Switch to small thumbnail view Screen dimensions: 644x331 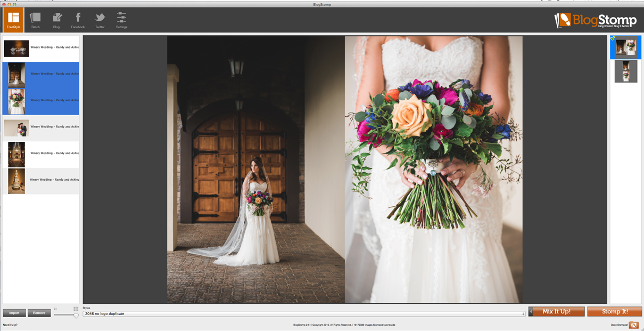[55, 308]
